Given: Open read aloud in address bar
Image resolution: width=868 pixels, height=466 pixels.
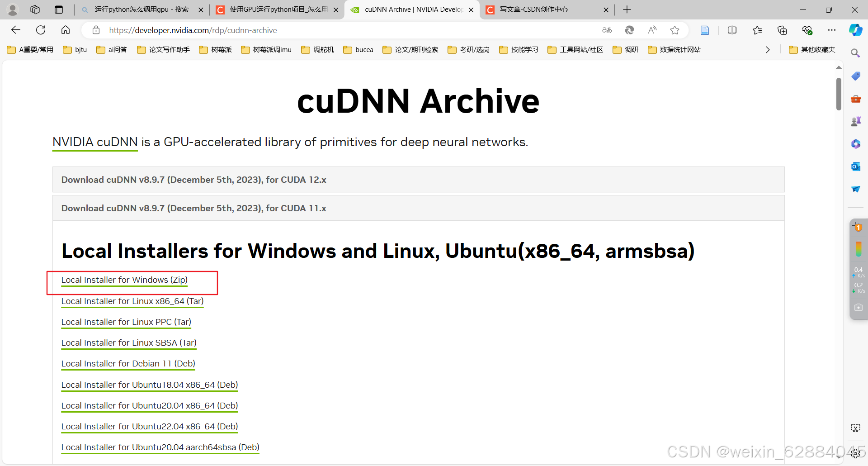Looking at the screenshot, I should click(x=652, y=30).
